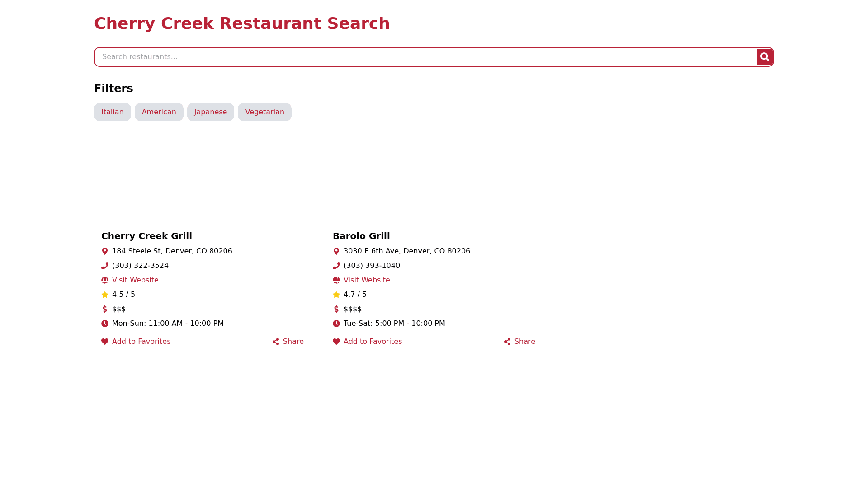Click the Cherry Creek Restaurant Search title
The height and width of the screenshot is (488, 868).
242,23
